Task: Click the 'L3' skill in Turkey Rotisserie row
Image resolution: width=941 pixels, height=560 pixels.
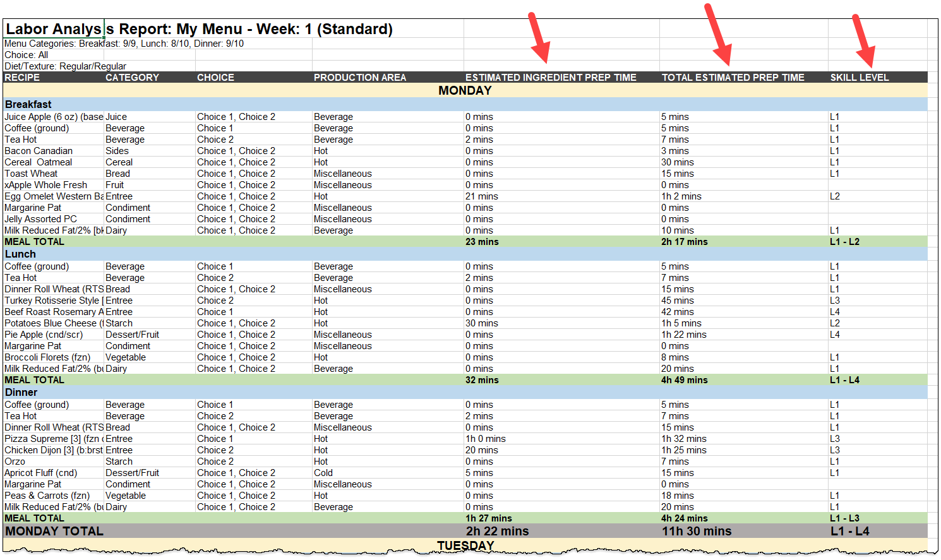Action: [835, 301]
